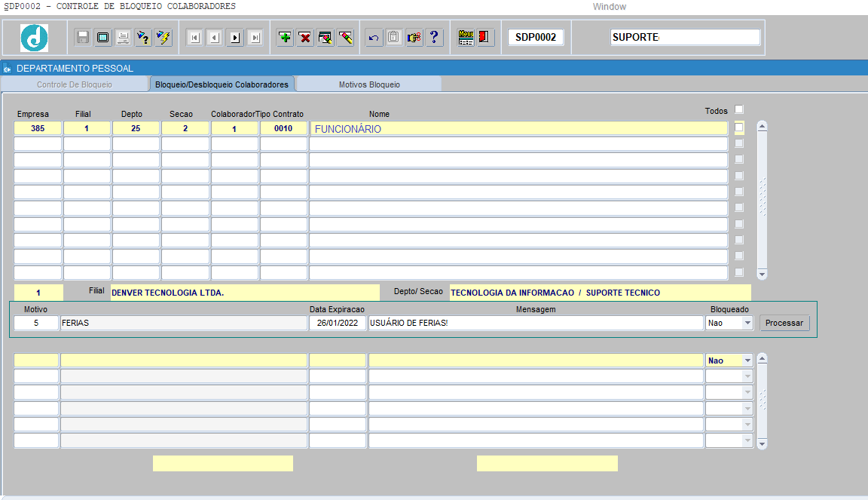
Task: Open fifth row dropdown in lower grid
Action: [748, 425]
